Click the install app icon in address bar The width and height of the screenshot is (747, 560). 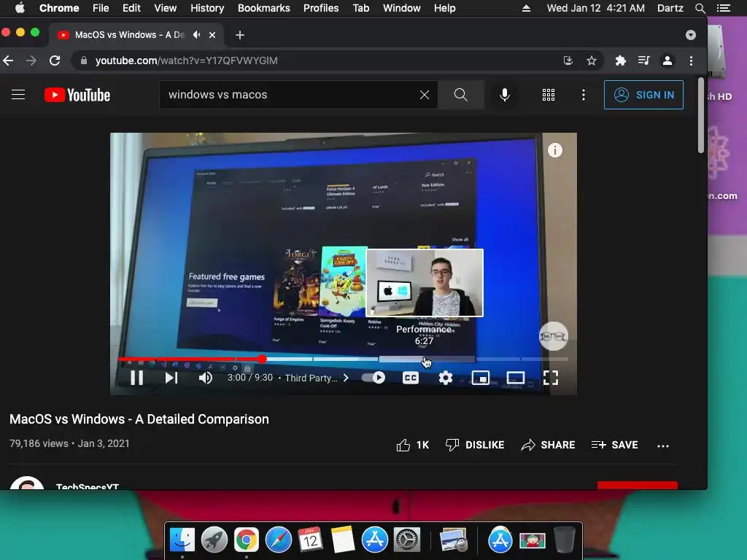tap(568, 61)
